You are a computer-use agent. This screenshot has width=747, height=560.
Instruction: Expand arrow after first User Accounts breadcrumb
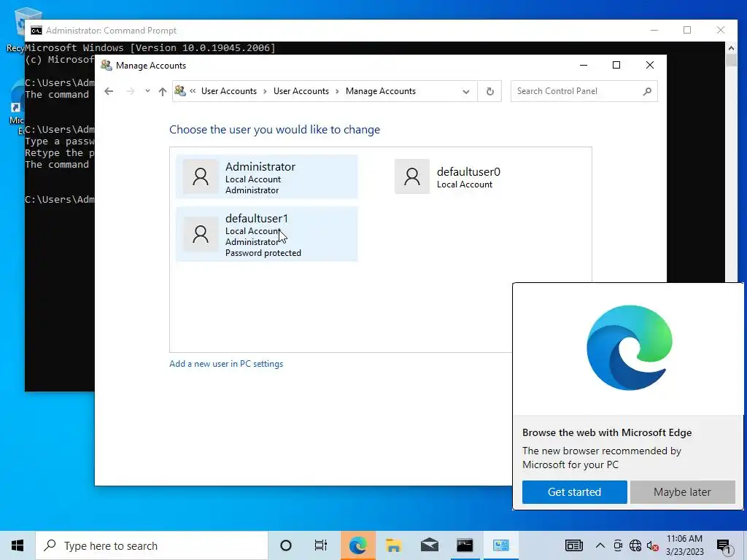coord(265,91)
